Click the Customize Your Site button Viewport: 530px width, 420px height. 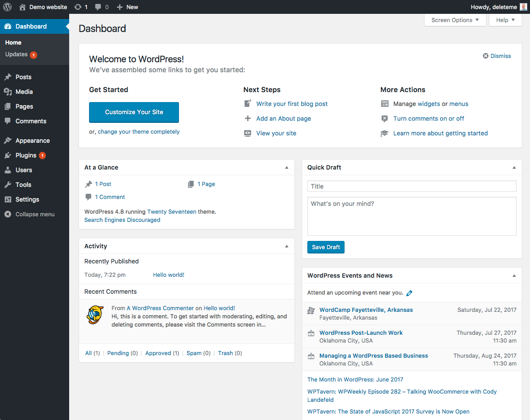(x=134, y=112)
